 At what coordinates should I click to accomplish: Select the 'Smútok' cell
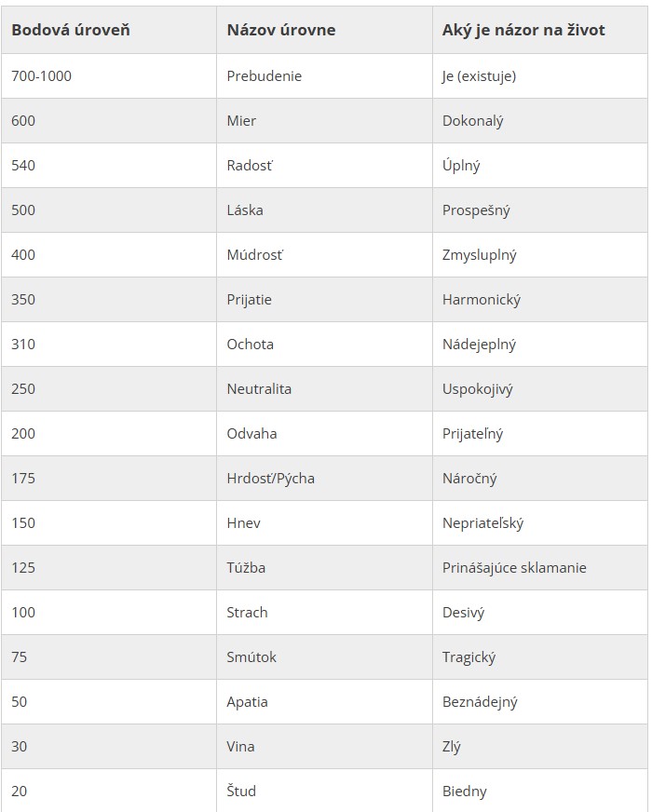pyautogui.click(x=324, y=657)
